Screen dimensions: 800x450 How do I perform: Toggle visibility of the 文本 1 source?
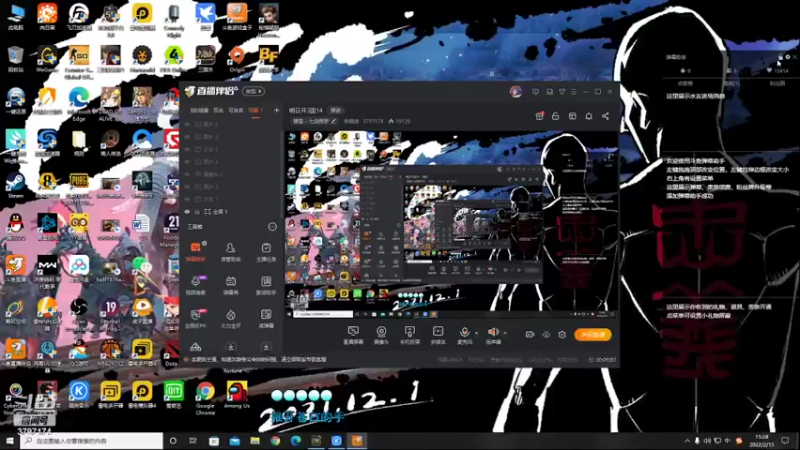click(187, 199)
